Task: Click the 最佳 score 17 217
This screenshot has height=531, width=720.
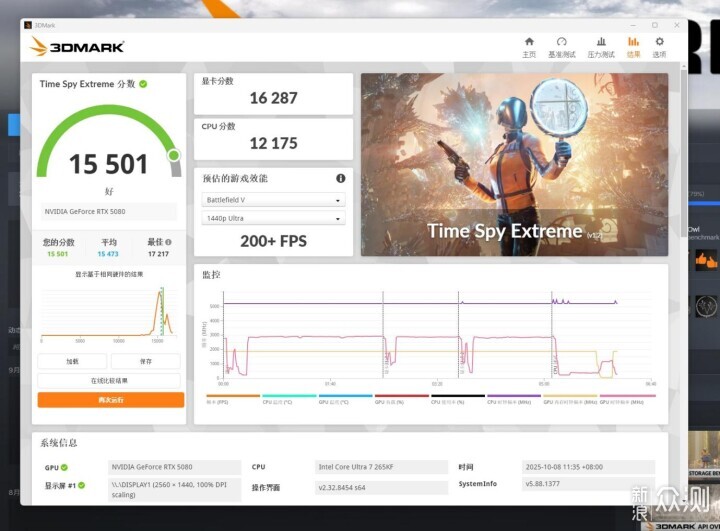Action: (158, 254)
